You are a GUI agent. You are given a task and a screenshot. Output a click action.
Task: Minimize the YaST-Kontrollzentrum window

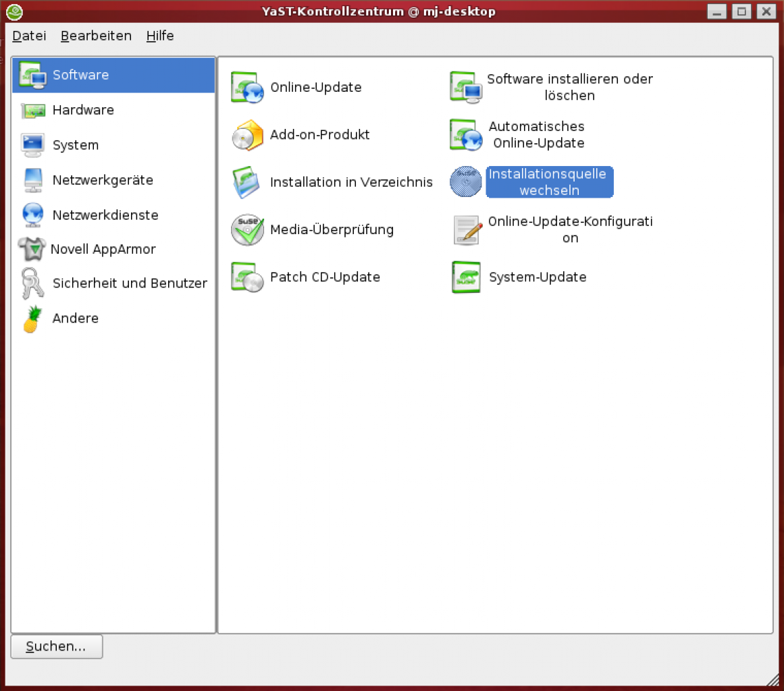click(716, 11)
